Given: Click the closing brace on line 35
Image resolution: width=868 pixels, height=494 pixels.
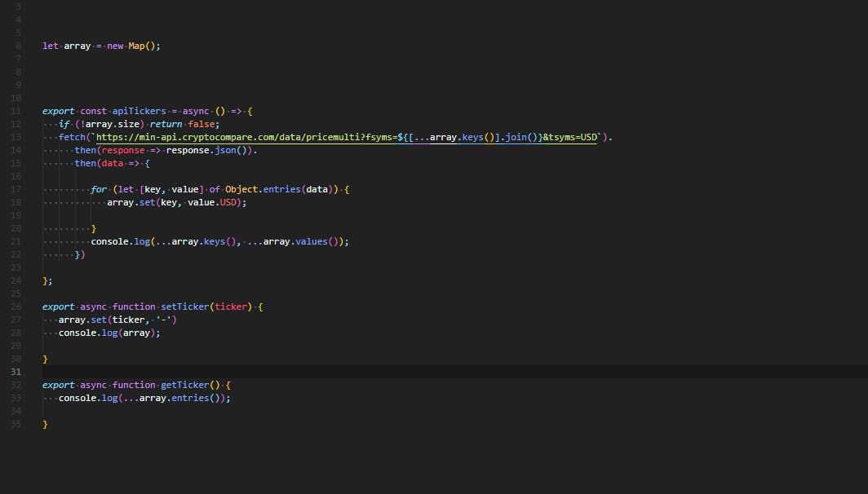Looking at the screenshot, I should 46,424.
